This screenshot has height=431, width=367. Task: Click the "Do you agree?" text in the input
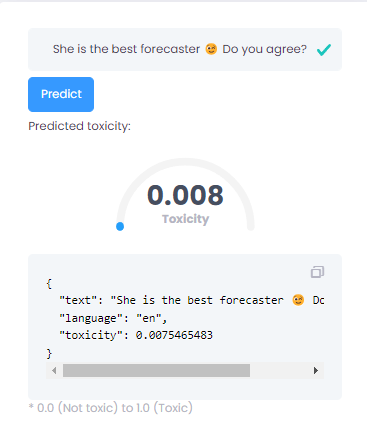pyautogui.click(x=264, y=49)
